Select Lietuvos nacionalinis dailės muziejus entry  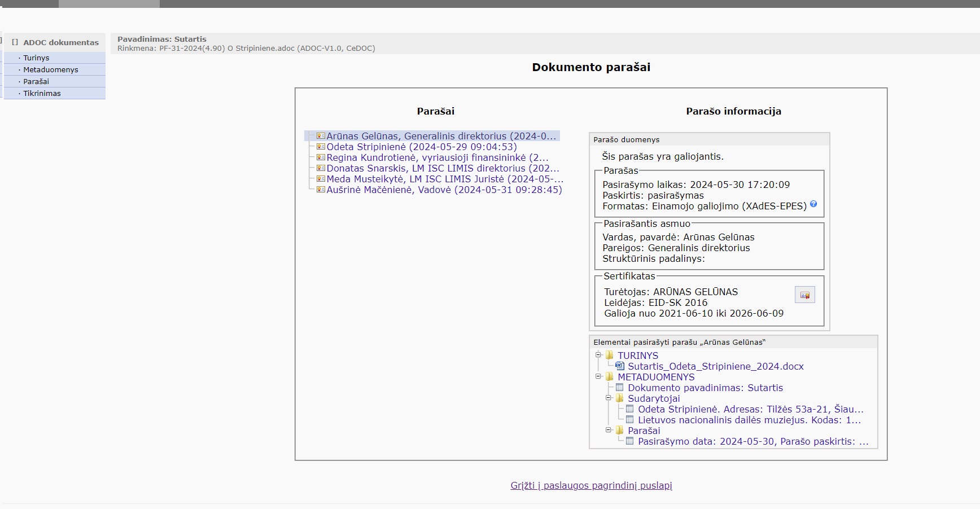click(749, 420)
